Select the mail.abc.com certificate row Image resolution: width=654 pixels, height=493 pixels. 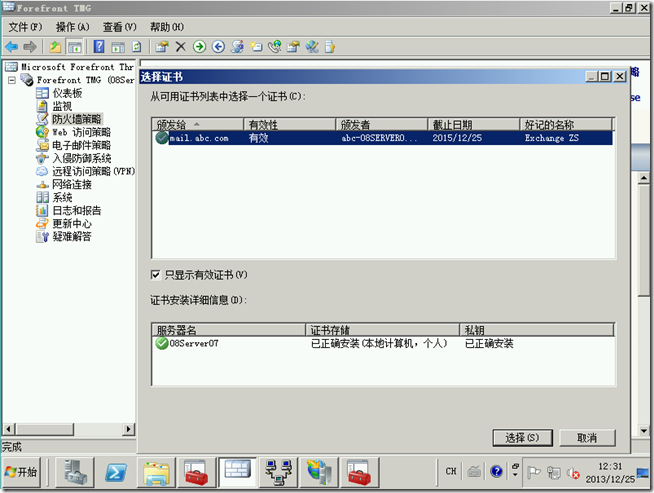click(382, 138)
